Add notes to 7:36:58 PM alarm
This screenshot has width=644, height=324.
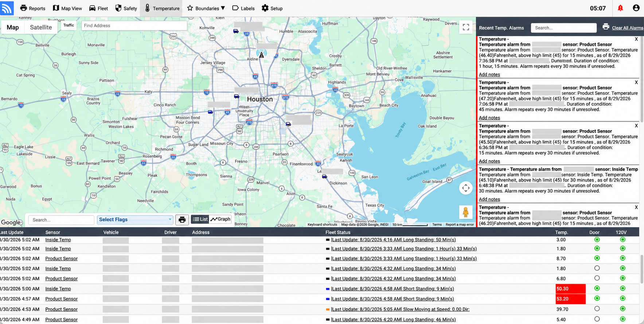pos(489,75)
